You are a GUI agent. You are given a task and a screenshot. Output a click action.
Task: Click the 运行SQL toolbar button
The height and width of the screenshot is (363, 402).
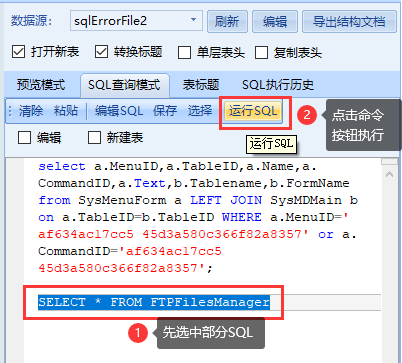coord(253,111)
